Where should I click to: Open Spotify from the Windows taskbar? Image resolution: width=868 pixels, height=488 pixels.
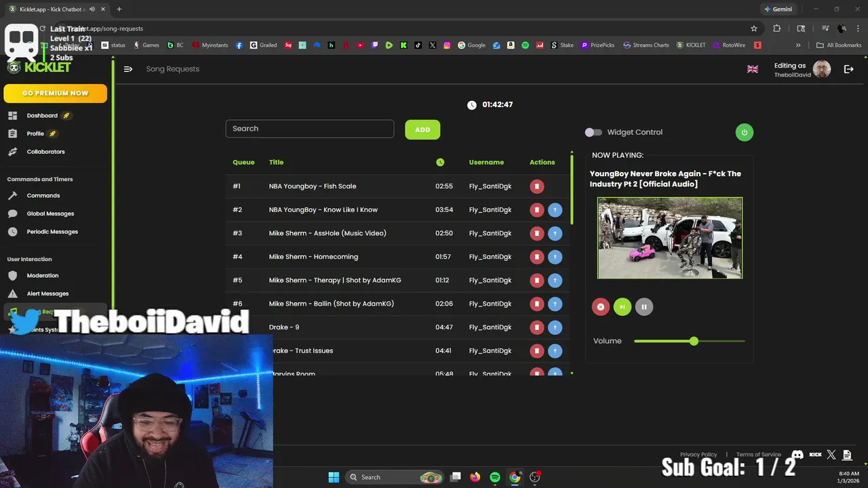[x=495, y=477]
